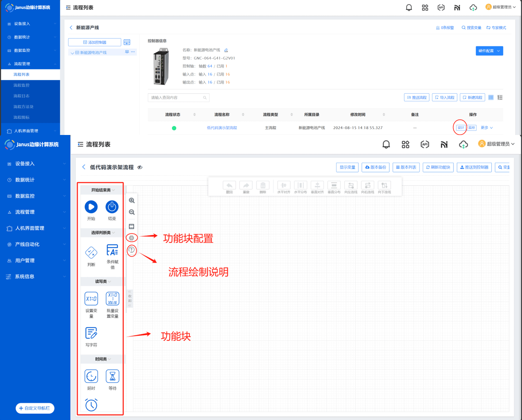The width and height of the screenshot is (522, 420).
Task: Open the flow drawing help icon
Action: pyautogui.click(x=132, y=250)
